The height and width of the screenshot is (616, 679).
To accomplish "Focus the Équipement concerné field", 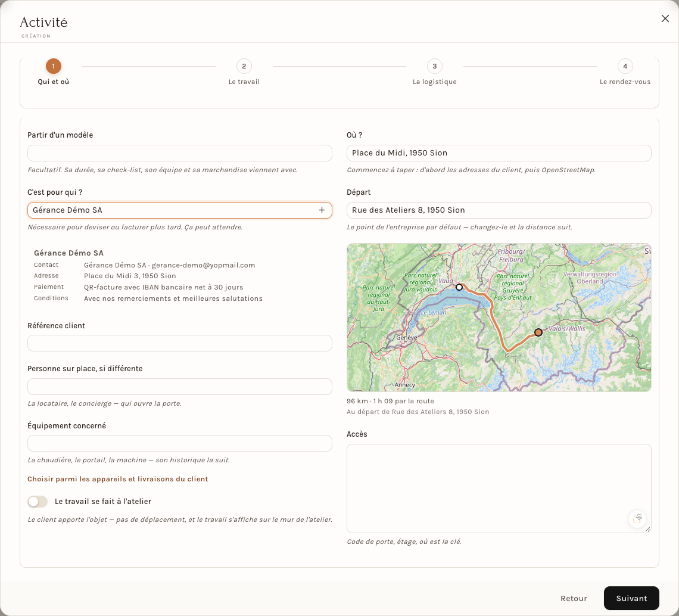I will (x=180, y=443).
